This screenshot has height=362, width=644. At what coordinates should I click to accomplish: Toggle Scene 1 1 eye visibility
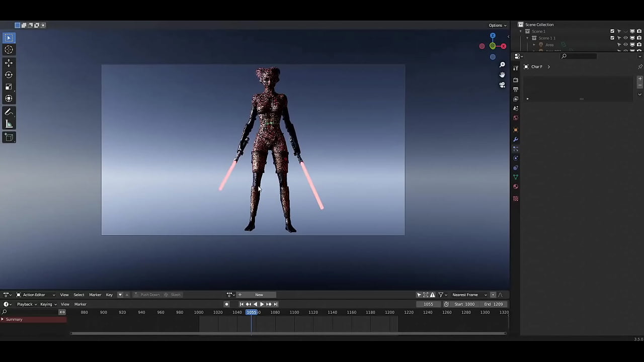626,38
